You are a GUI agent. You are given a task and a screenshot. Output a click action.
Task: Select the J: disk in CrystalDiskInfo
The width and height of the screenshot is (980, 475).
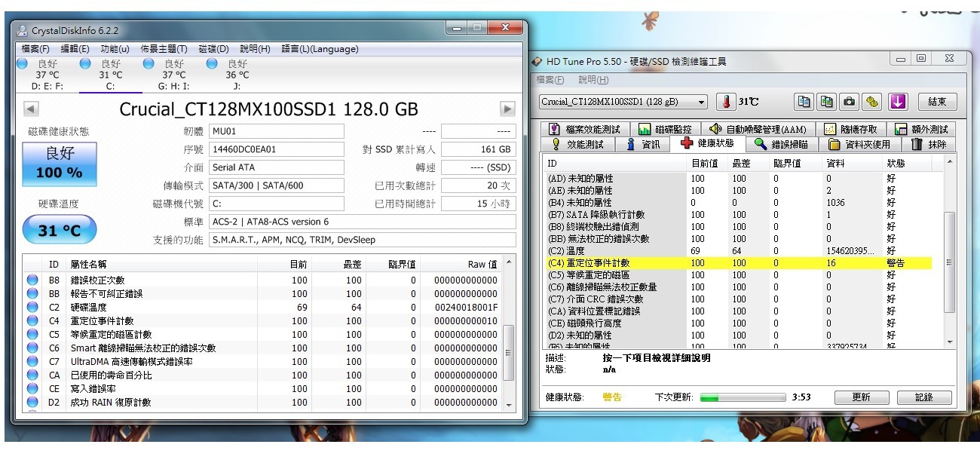237,75
